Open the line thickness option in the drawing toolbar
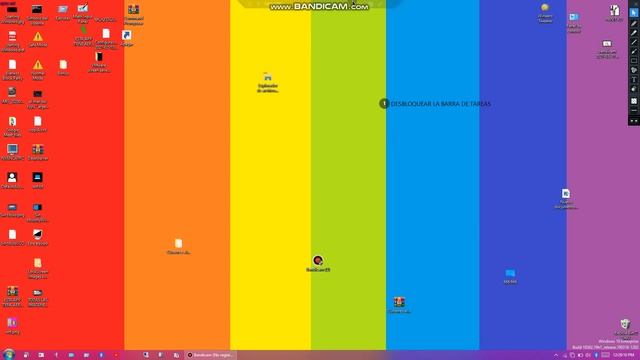 [x=633, y=111]
